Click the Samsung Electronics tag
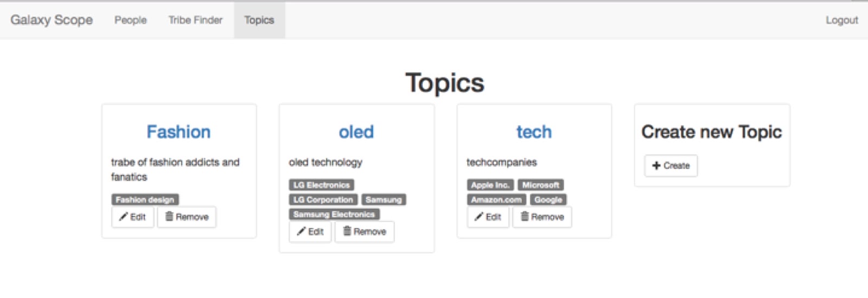 [334, 214]
